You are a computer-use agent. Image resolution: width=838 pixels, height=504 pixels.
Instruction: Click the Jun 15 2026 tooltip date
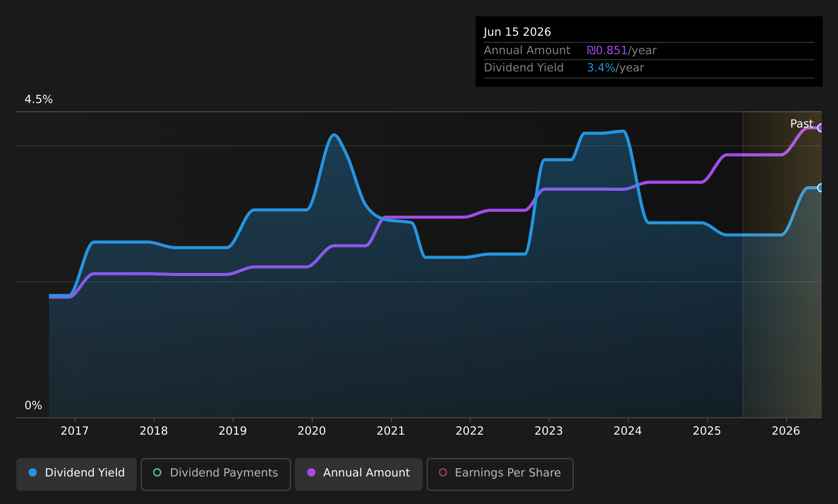(x=517, y=32)
